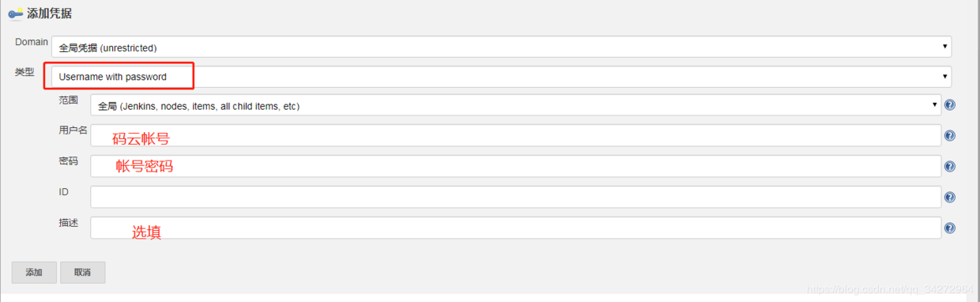Click the key icon beside 添加凭据 heading
Screen dimensions: 980x302
coord(15,13)
